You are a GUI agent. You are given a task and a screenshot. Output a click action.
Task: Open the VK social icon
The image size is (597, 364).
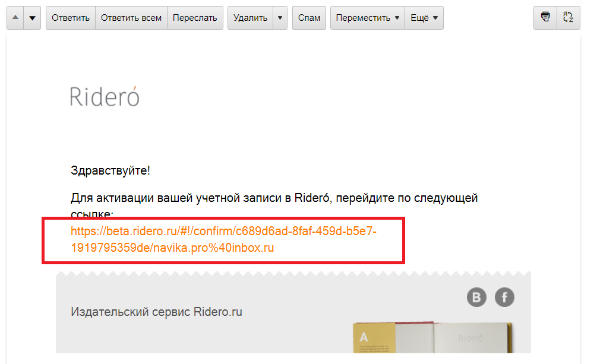pyautogui.click(x=476, y=297)
